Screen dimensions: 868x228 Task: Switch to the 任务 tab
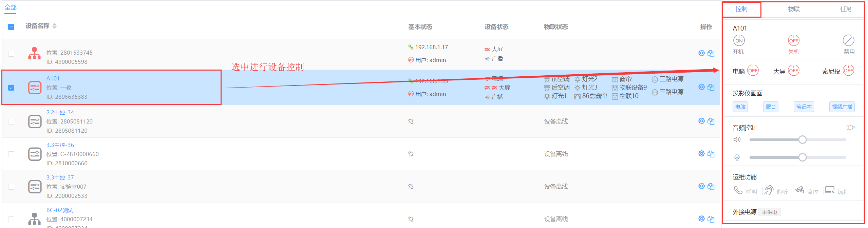point(846,9)
